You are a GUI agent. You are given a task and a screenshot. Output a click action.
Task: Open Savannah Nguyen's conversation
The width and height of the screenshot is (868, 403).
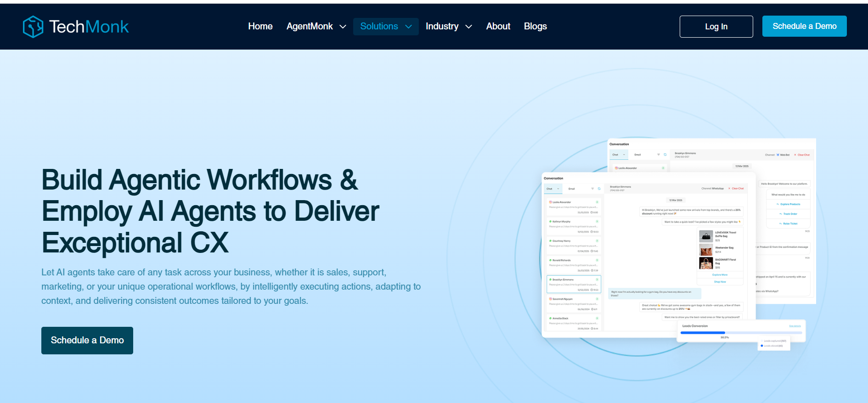(574, 304)
